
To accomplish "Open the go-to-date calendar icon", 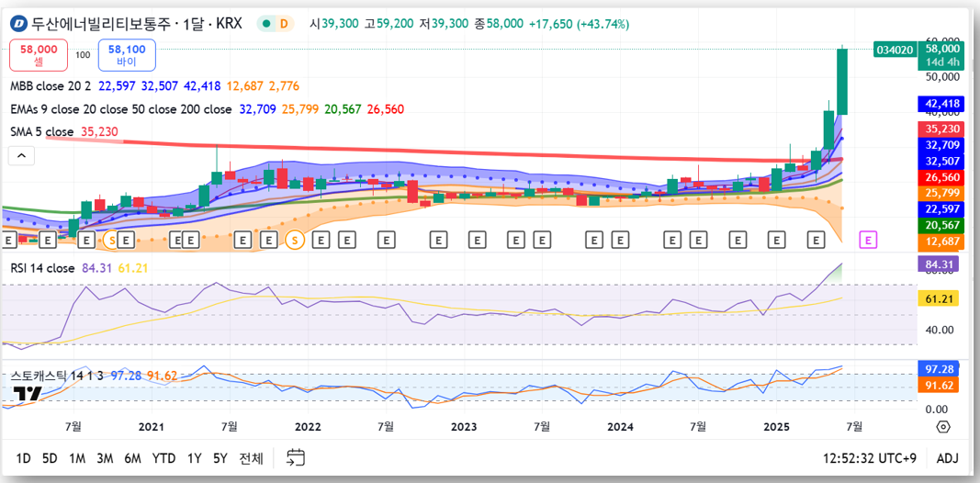I will pos(296,458).
